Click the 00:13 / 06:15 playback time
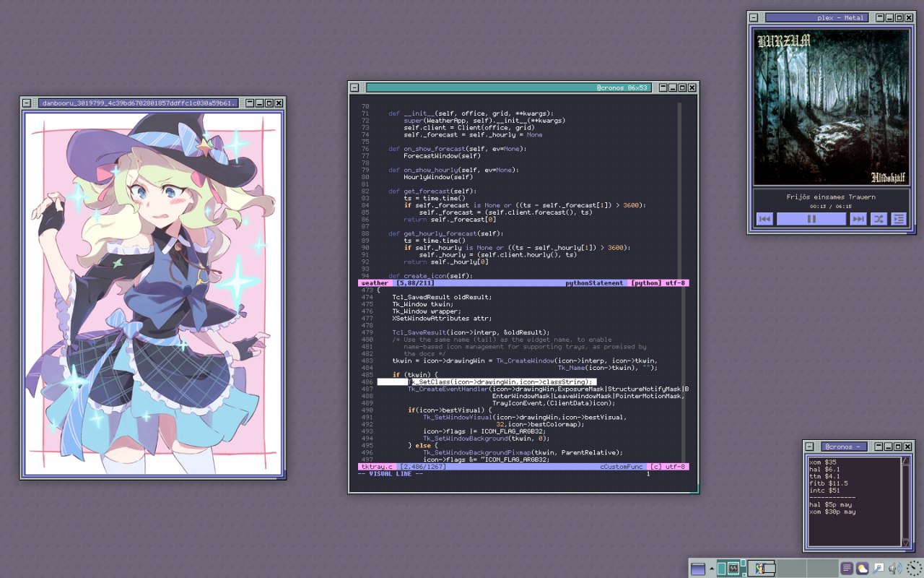 click(831, 206)
